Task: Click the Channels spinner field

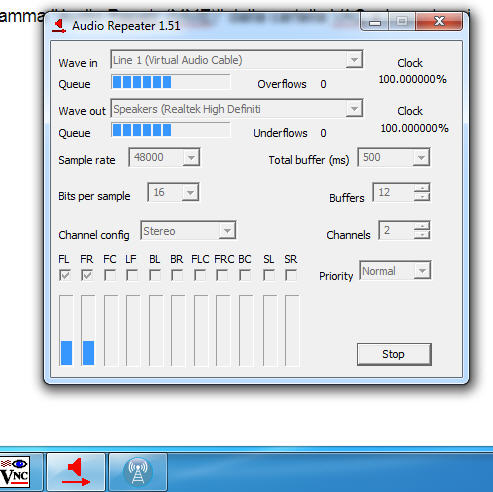Action: tap(404, 230)
